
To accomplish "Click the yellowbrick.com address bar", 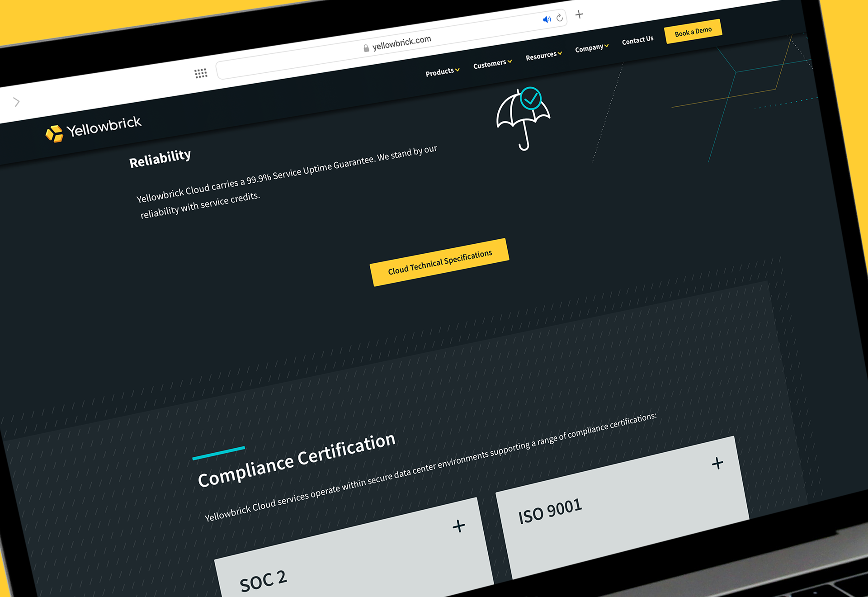I will pos(392,44).
